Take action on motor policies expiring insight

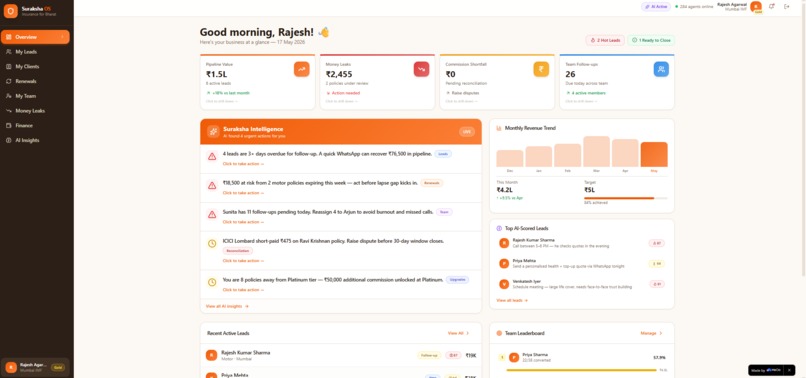click(243, 193)
